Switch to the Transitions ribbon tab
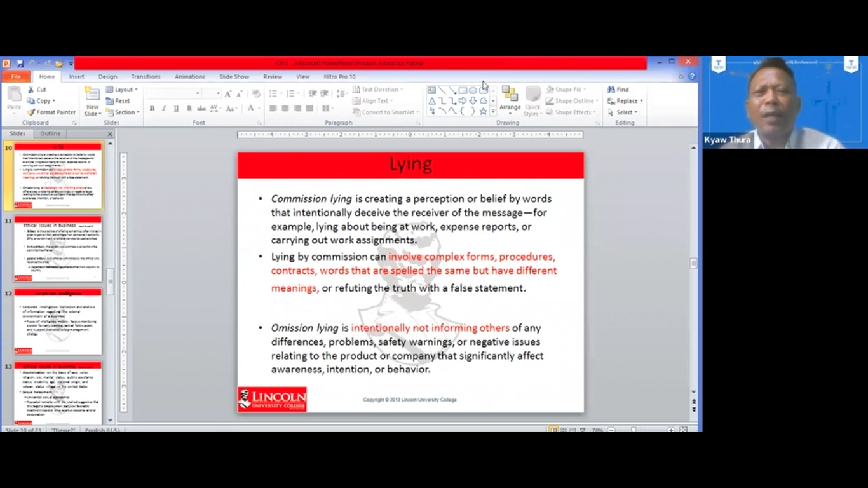Image resolution: width=868 pixels, height=488 pixels. (146, 76)
